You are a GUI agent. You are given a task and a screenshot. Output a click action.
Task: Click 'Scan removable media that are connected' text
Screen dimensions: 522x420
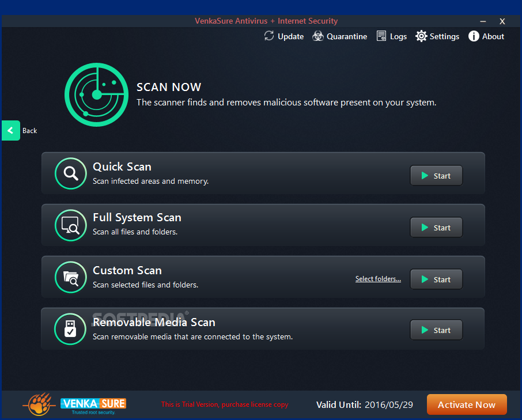(x=193, y=337)
